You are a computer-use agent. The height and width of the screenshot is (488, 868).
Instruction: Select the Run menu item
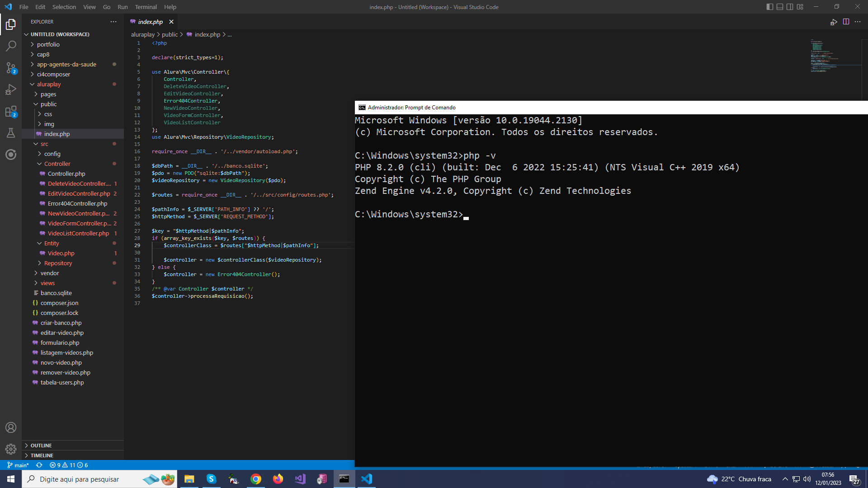click(x=122, y=7)
